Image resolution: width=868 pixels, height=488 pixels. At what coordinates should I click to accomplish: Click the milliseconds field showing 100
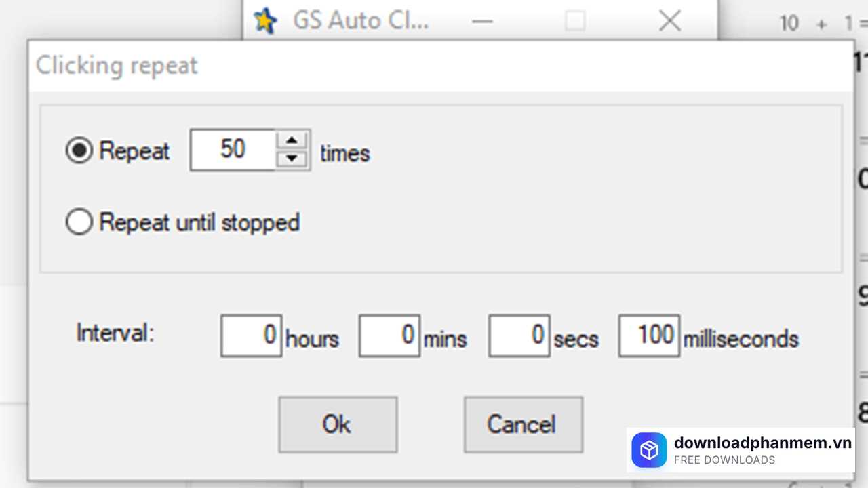point(649,335)
